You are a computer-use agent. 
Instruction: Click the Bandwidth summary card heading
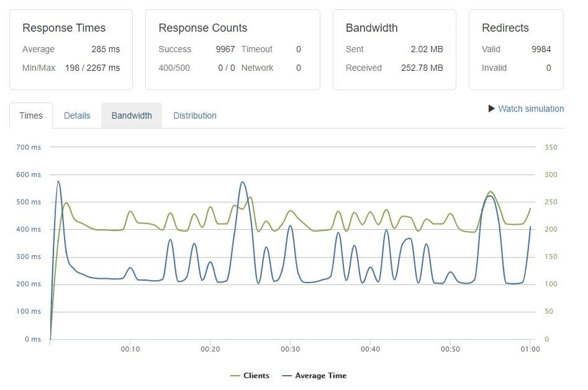pyautogui.click(x=372, y=28)
